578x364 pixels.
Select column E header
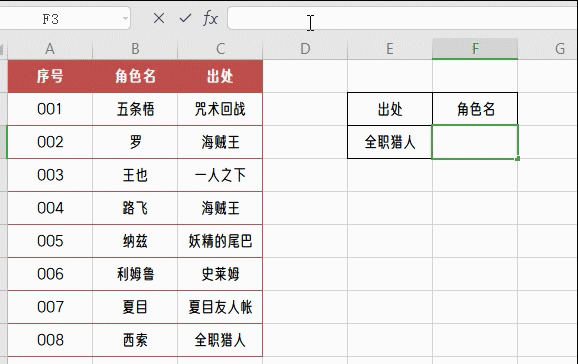[390, 49]
